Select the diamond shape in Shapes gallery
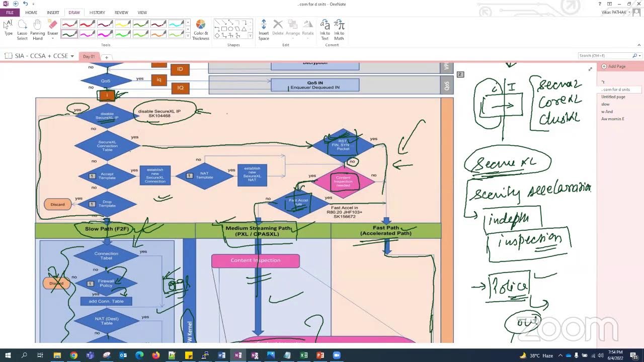This screenshot has height=362, width=644. click(217, 35)
